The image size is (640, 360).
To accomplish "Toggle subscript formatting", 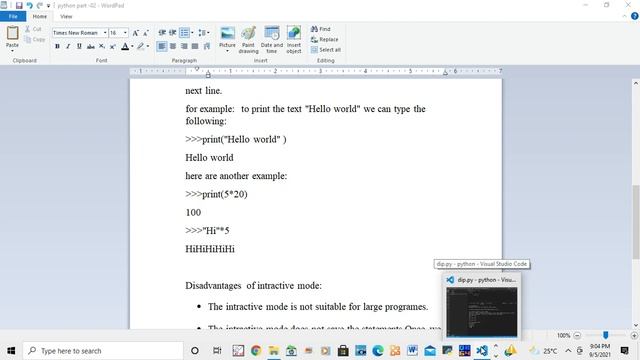I will point(102,46).
